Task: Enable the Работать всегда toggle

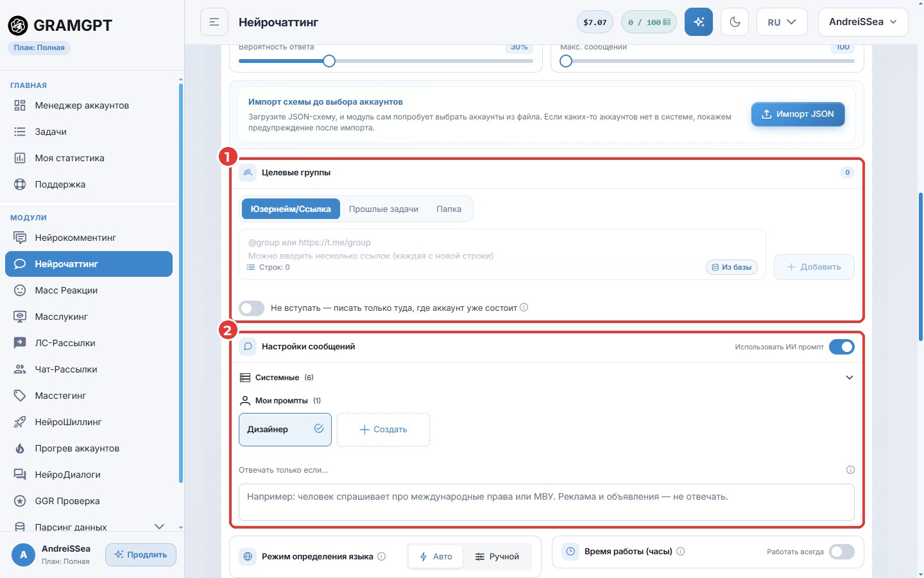Action: (x=842, y=552)
